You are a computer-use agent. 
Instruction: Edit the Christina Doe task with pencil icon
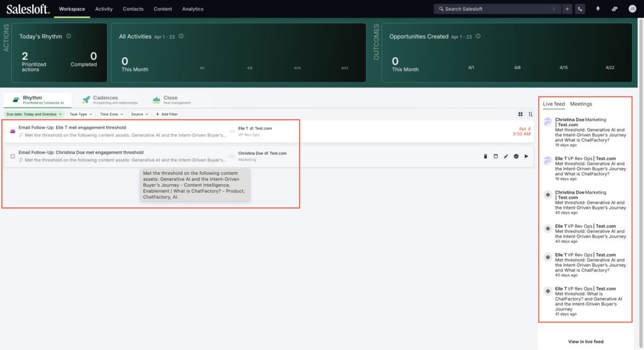point(506,156)
